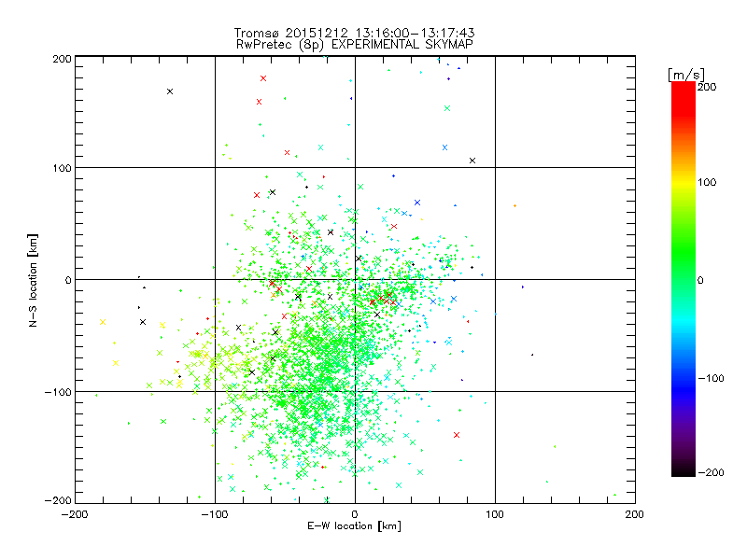Click the black X marker just above the 100 km gridline
The width and height of the screenshot is (747, 560).
click(472, 161)
